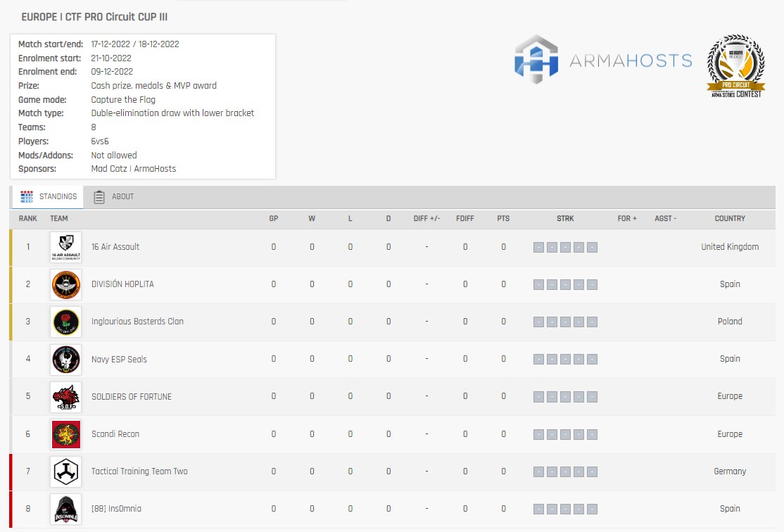Image resolution: width=784 pixels, height=532 pixels.
Task: Click last streak box for SOLDIERS OF FORTUNE
Action: (592, 397)
